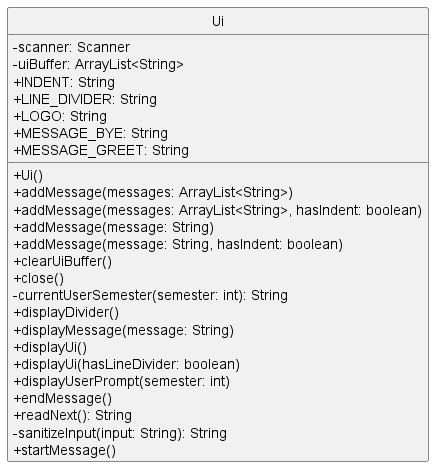Select the scanner: Scanner field
This screenshot has height=474, width=441.
71,47
